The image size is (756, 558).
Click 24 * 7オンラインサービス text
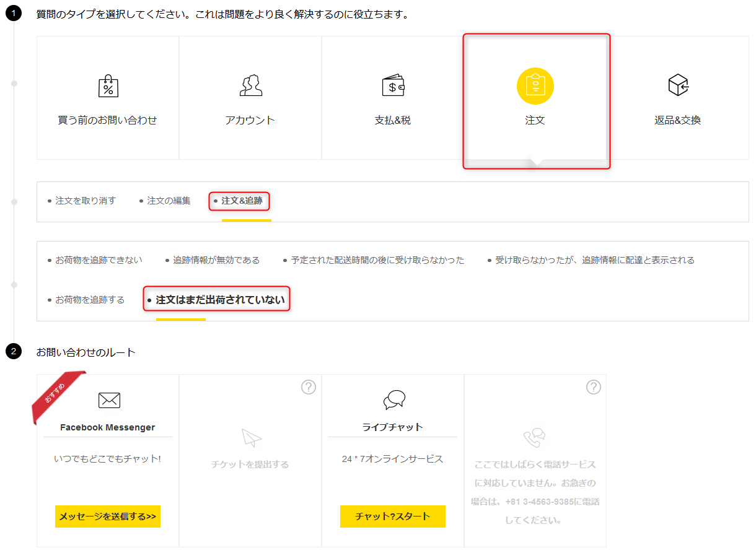pos(393,459)
